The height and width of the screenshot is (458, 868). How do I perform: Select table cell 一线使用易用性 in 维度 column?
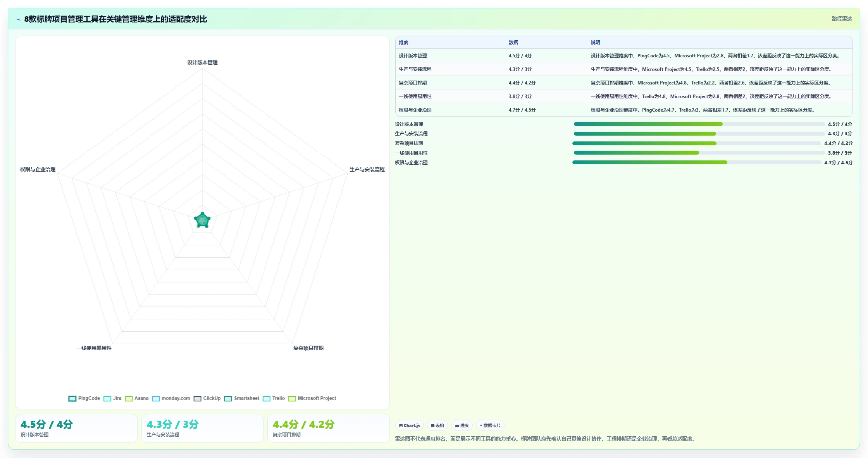click(415, 96)
